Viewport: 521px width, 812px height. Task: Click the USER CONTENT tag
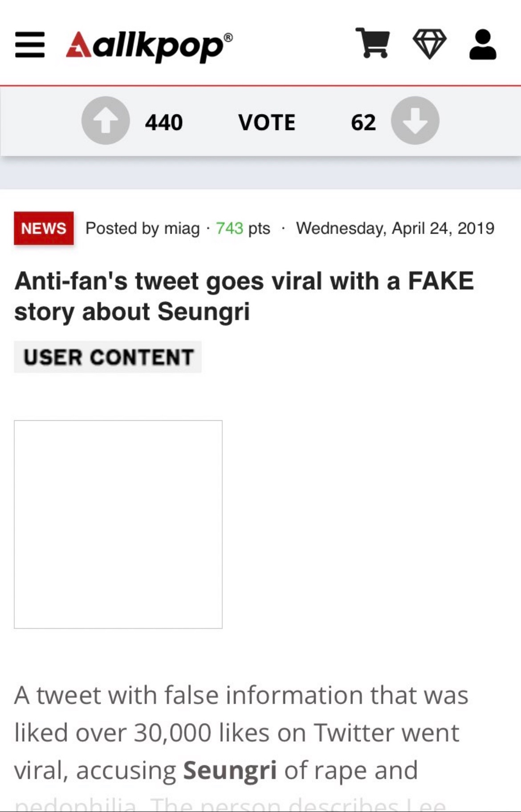[x=108, y=356]
